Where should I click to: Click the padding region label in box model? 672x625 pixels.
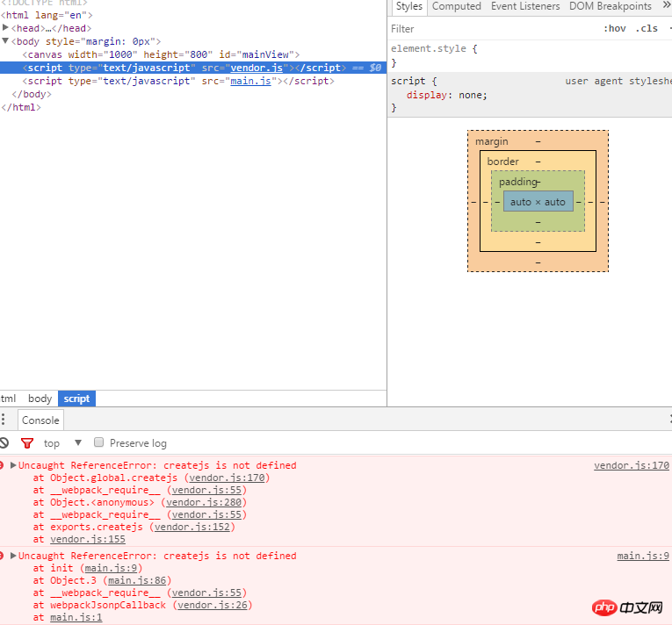click(x=518, y=182)
